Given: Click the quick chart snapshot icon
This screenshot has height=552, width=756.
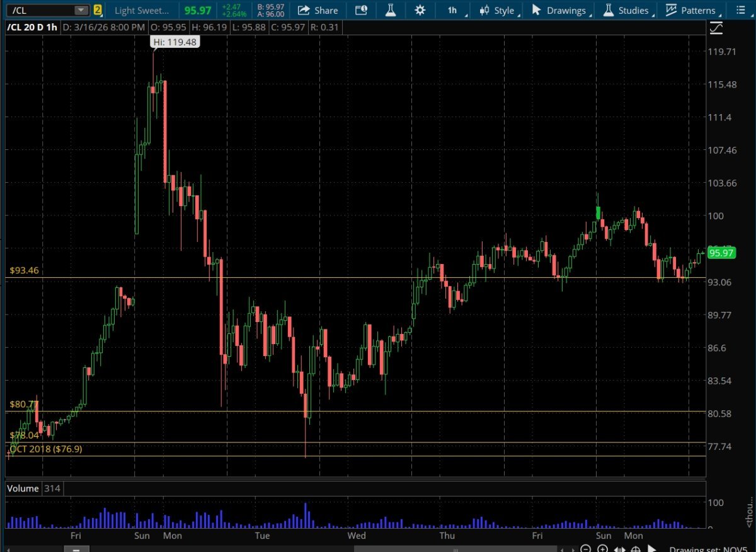Looking at the screenshot, I should pyautogui.click(x=360, y=10).
